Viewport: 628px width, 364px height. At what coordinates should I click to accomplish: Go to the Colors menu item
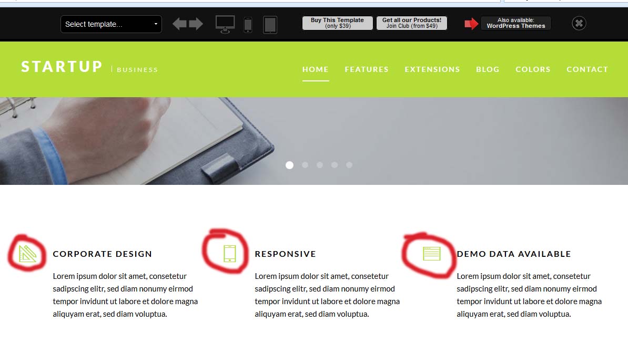pyautogui.click(x=533, y=69)
